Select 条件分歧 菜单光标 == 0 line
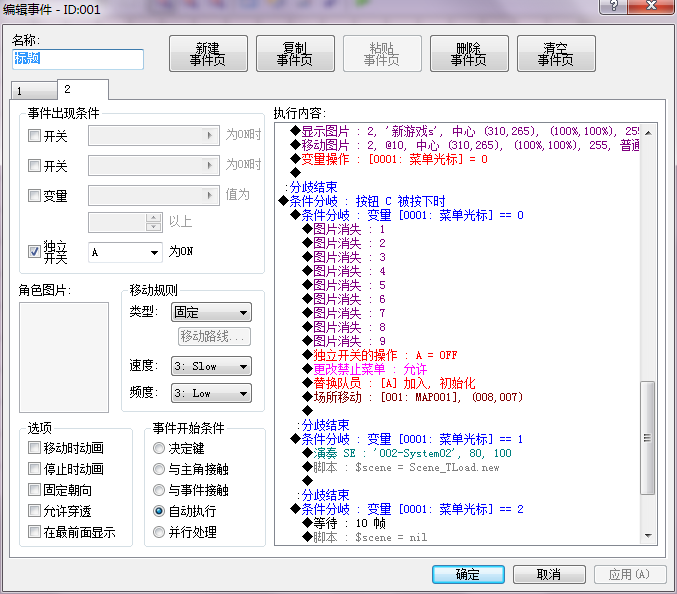Image resolution: width=677 pixels, height=594 pixels. coord(407,215)
